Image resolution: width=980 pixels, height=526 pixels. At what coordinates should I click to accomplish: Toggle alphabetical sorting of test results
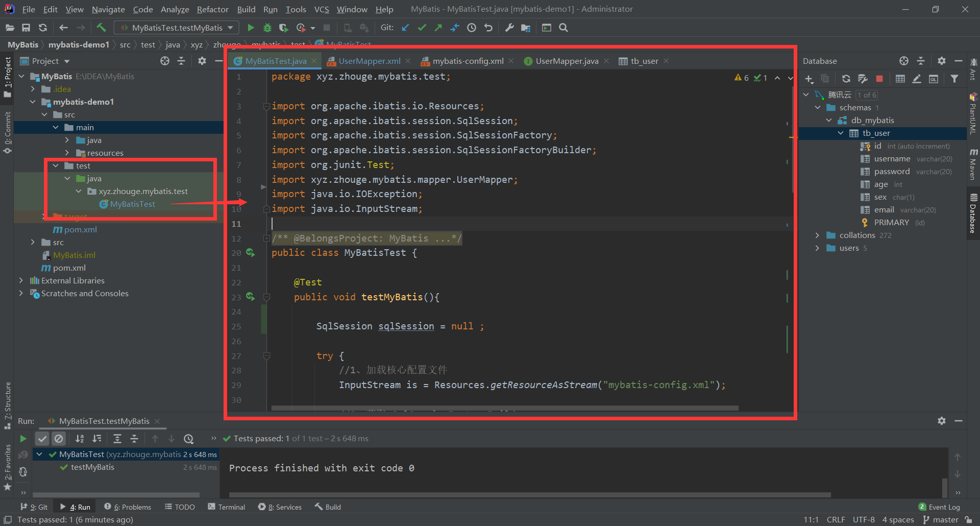[80, 439]
